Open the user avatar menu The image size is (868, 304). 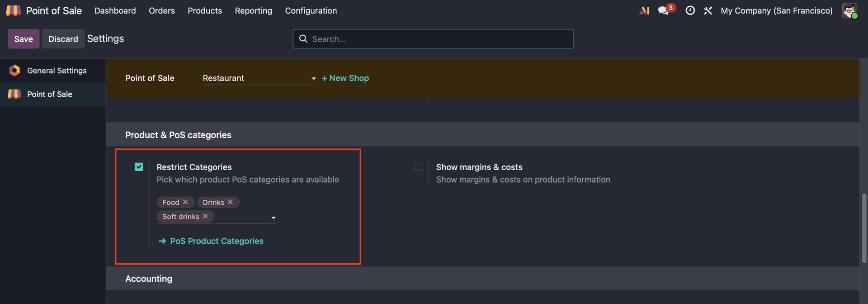(x=849, y=10)
